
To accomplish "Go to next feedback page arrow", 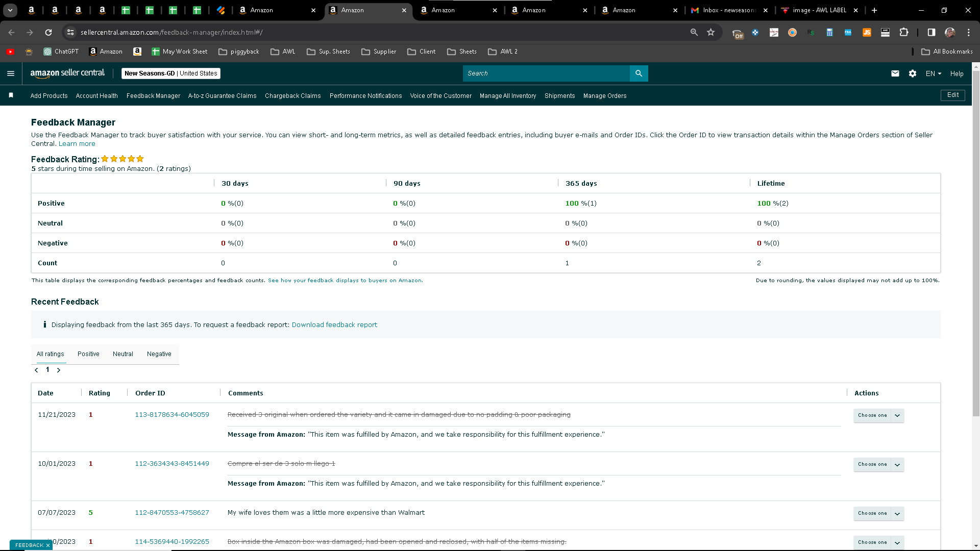I will coord(59,370).
